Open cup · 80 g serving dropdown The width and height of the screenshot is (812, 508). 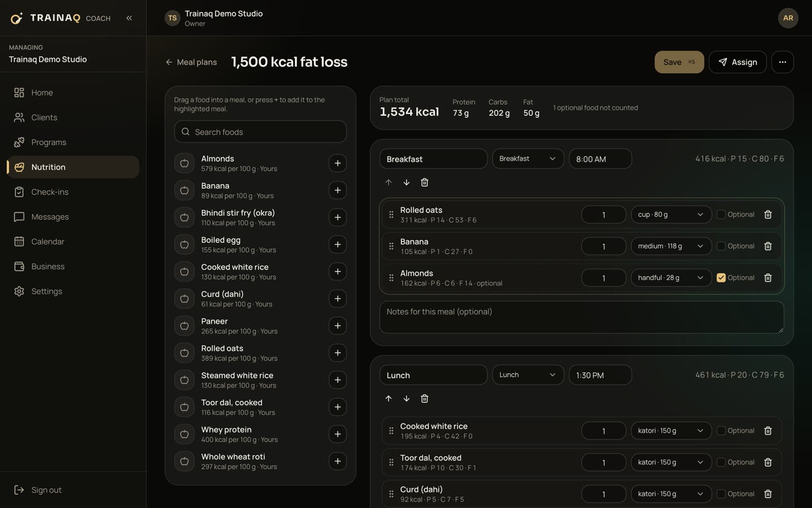[671, 214]
